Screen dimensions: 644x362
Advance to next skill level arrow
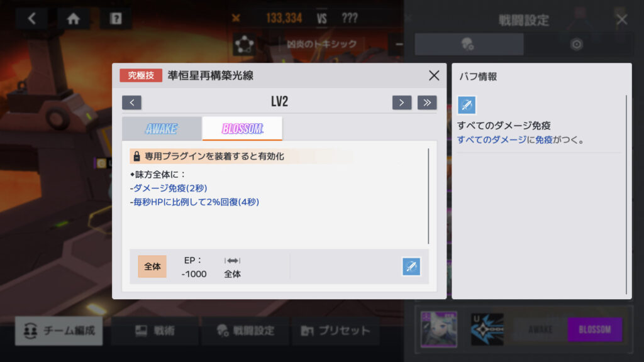402,102
